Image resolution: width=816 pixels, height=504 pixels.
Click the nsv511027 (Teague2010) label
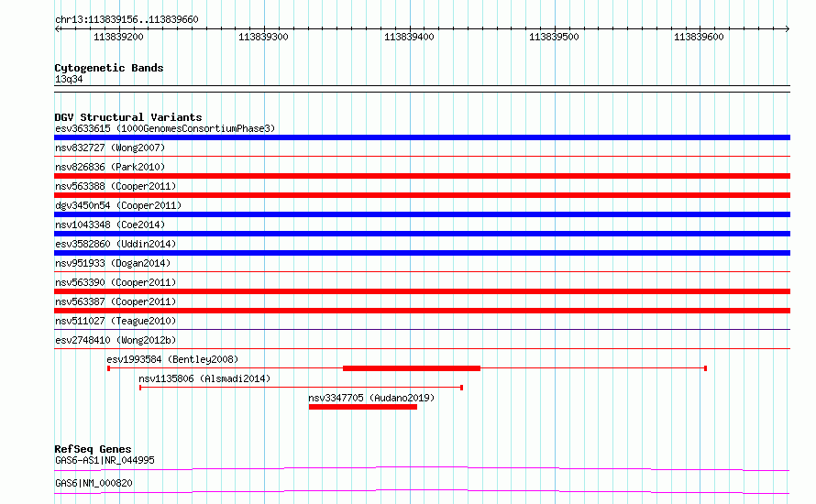116,321
